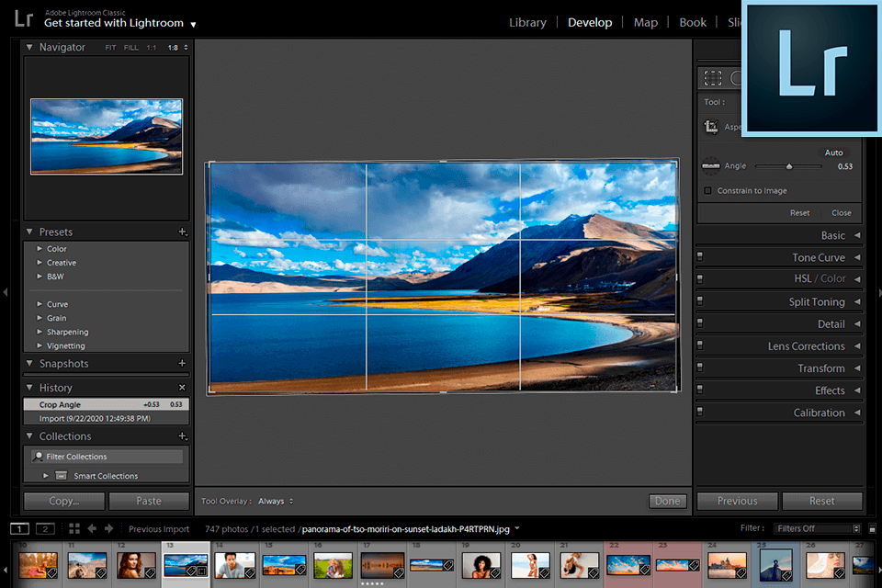
Task: Collapse the Navigator panel
Action: [x=29, y=47]
